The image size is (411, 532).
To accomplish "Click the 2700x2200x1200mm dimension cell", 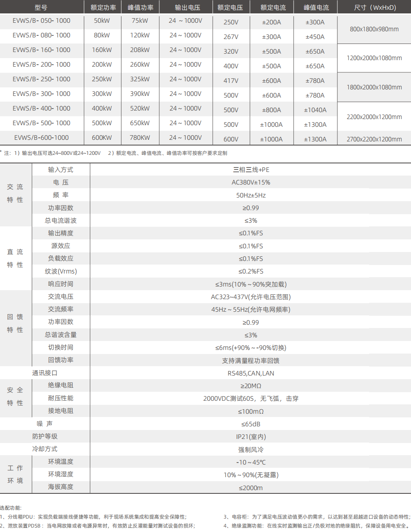I will (x=374, y=139).
